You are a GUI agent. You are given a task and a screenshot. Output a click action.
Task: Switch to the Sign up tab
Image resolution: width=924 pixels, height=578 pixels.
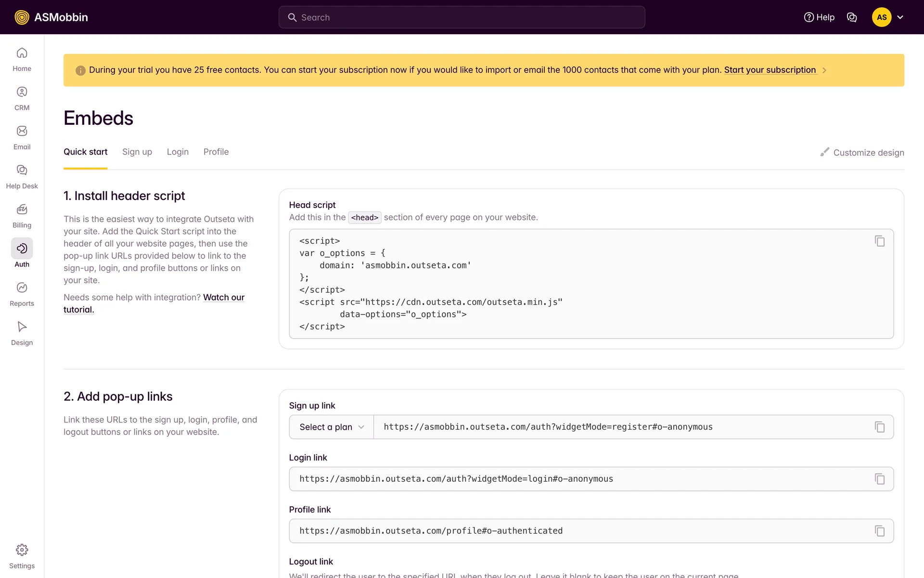(x=137, y=152)
